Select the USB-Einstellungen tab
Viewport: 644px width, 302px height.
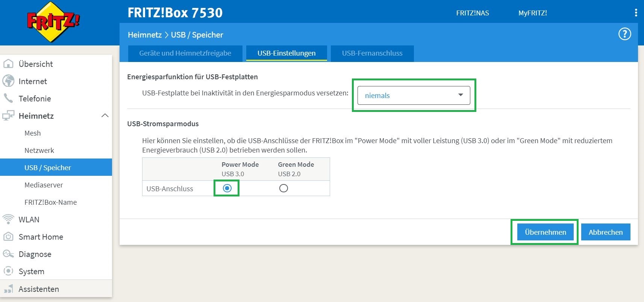286,53
